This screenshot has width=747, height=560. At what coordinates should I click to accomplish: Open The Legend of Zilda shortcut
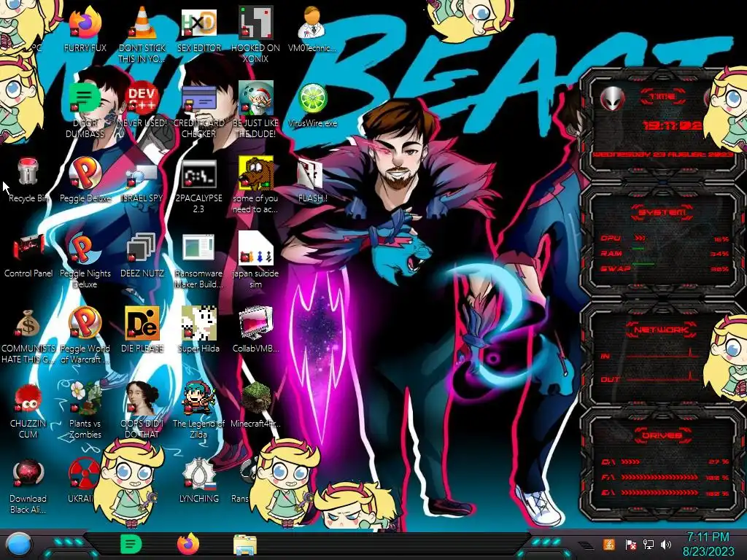click(x=198, y=399)
